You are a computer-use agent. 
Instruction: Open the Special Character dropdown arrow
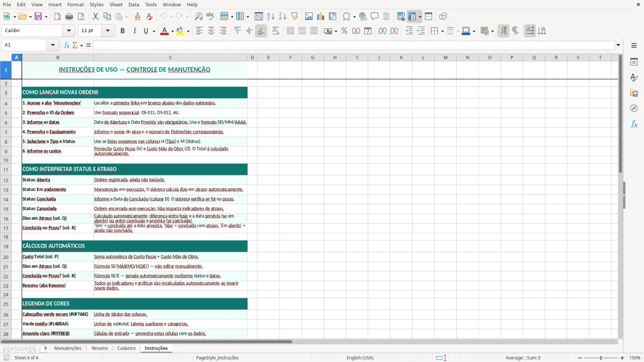pyautogui.click(x=354, y=17)
